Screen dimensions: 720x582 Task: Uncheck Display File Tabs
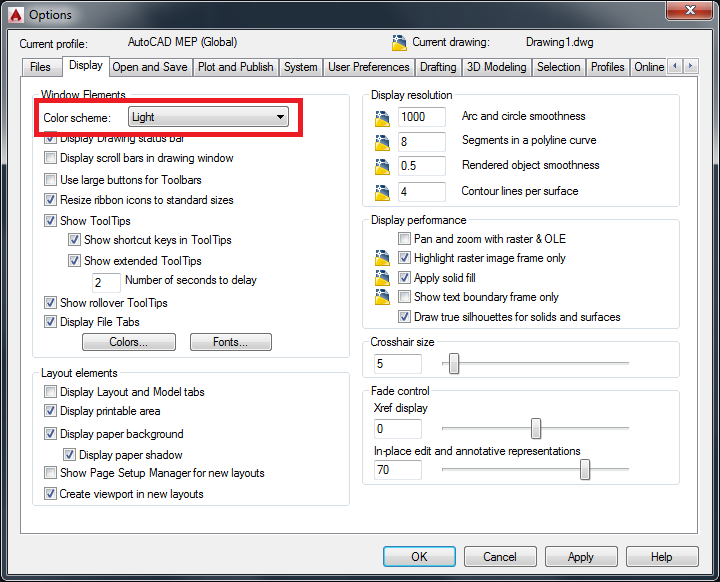50,322
